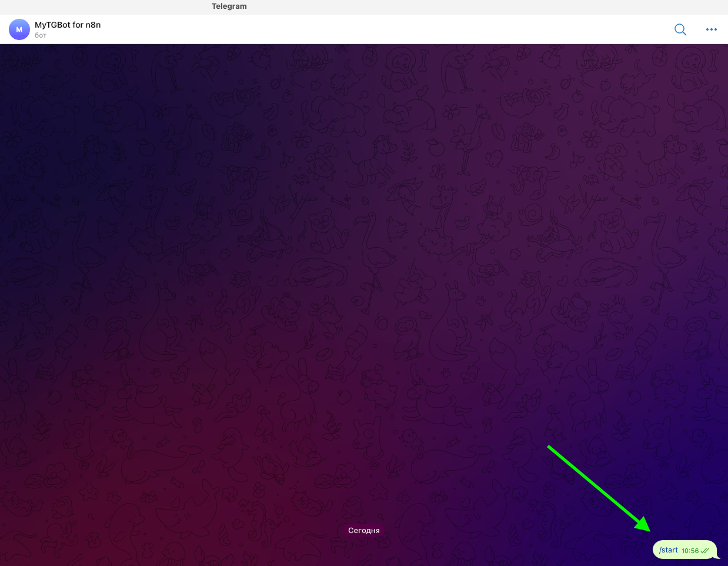Click the rightmost dot of more menu

pyautogui.click(x=716, y=29)
